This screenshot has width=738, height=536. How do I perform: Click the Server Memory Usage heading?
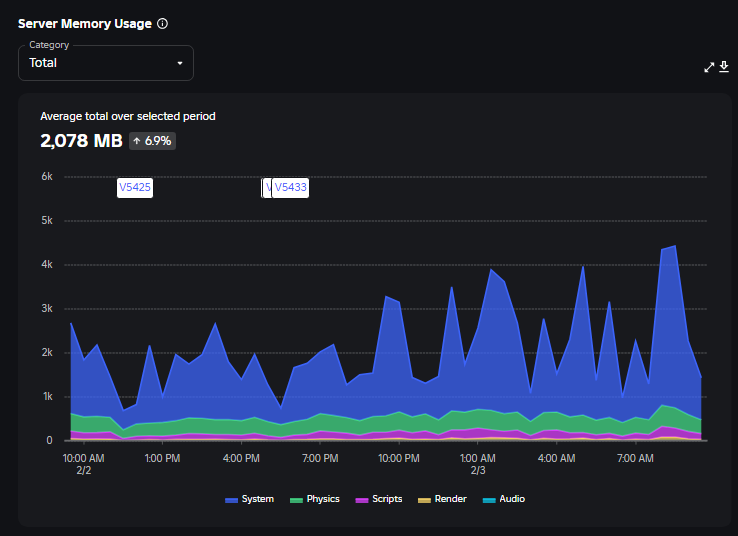pyautogui.click(x=85, y=24)
